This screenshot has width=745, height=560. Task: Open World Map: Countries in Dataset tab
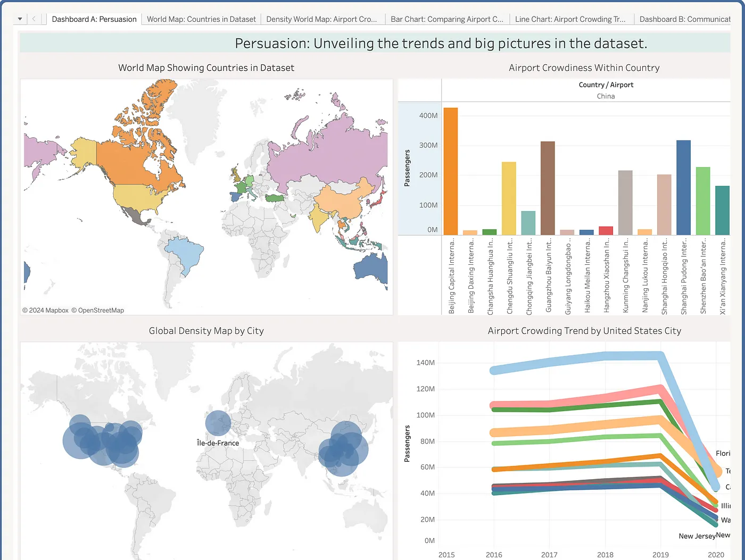coord(201,19)
